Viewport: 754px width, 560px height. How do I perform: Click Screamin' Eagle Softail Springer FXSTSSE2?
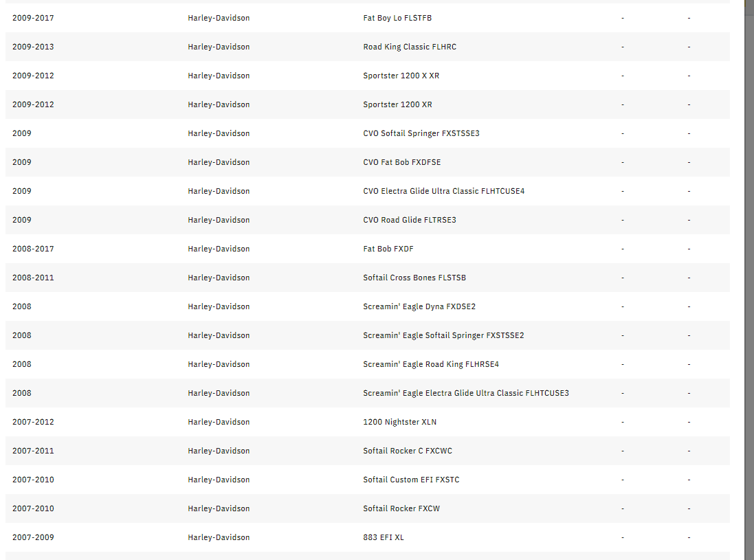[443, 335]
